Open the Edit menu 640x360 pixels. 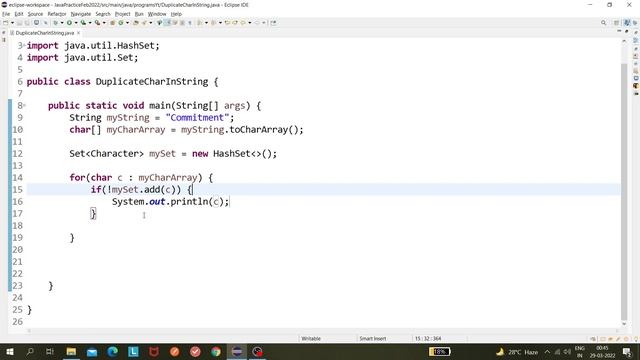pyautogui.click(x=19, y=14)
